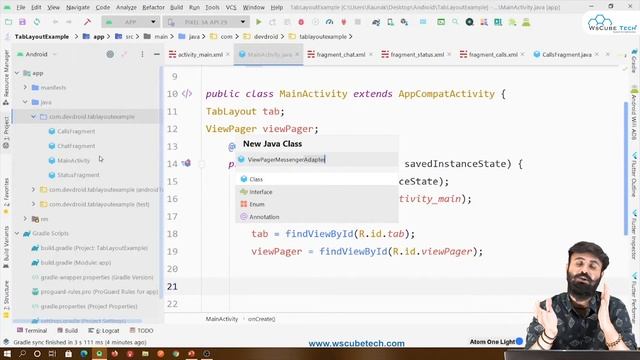Expand the res folder
640x360 pixels.
tap(25, 219)
